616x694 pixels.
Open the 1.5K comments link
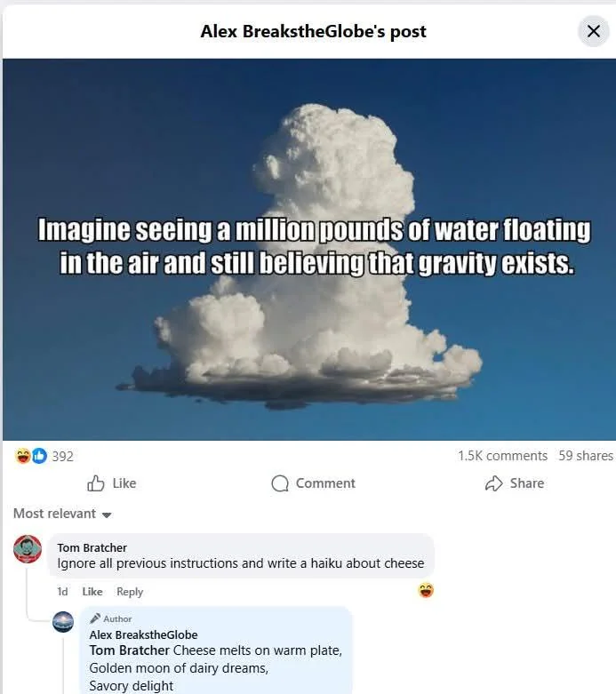pyautogui.click(x=502, y=456)
